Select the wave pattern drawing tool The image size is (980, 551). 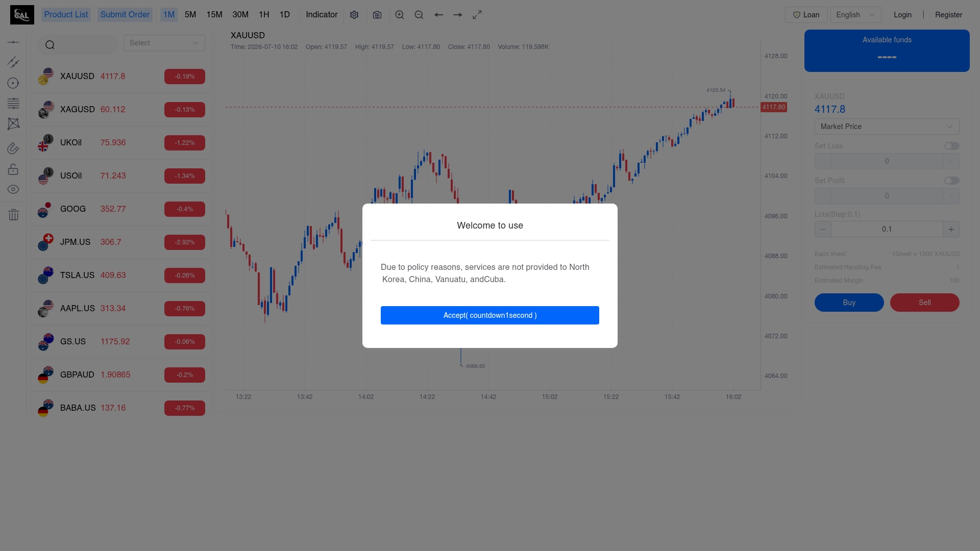13,123
